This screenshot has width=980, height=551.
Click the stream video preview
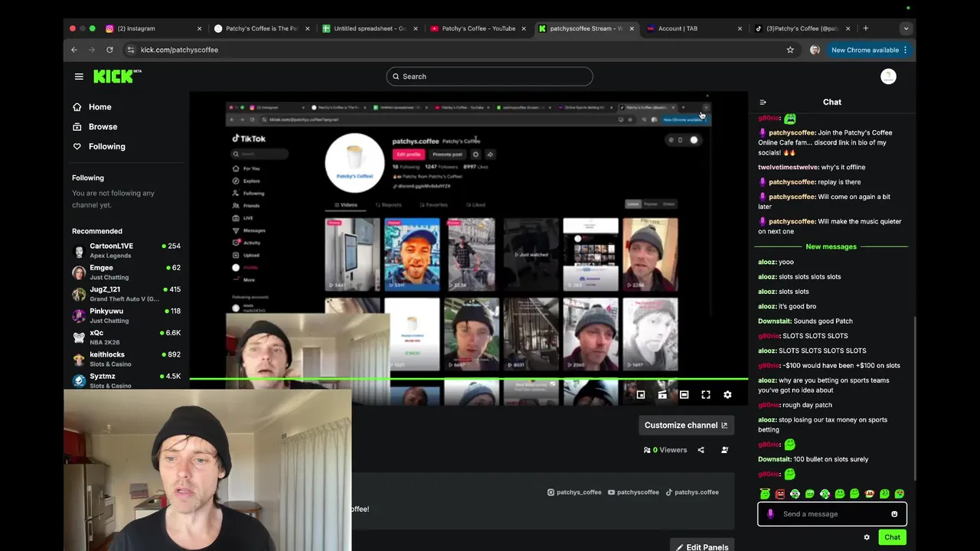[469, 249]
